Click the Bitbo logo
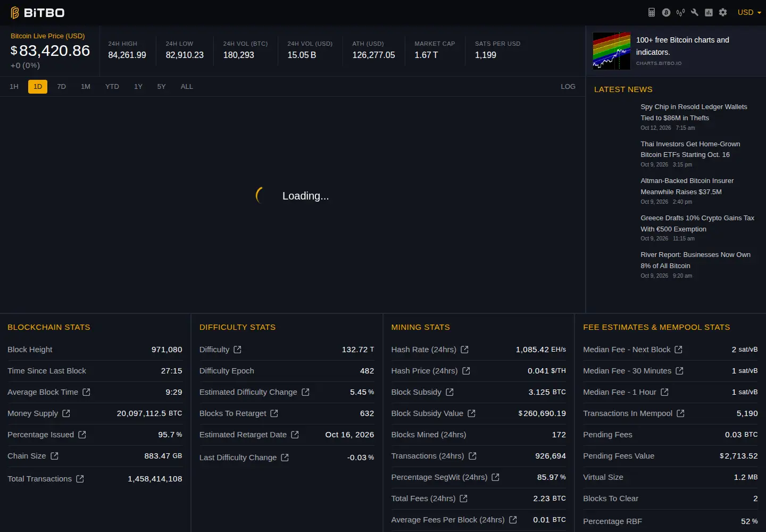The image size is (766, 532). coord(37,12)
